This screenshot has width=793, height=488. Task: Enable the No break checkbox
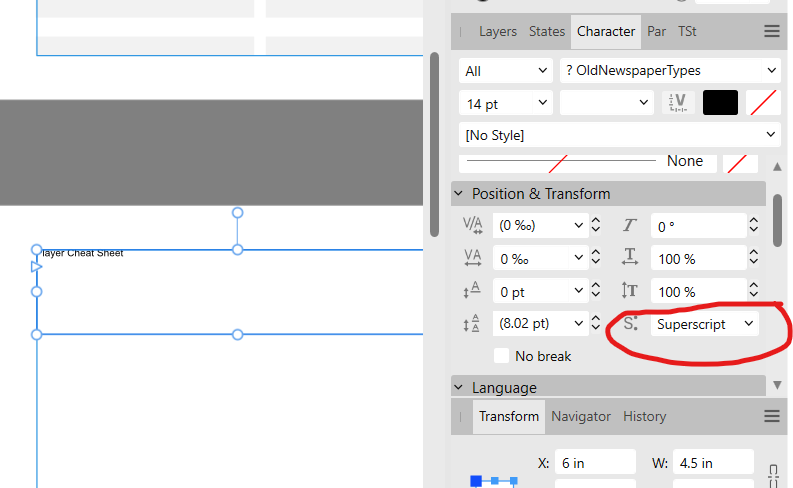coord(501,356)
